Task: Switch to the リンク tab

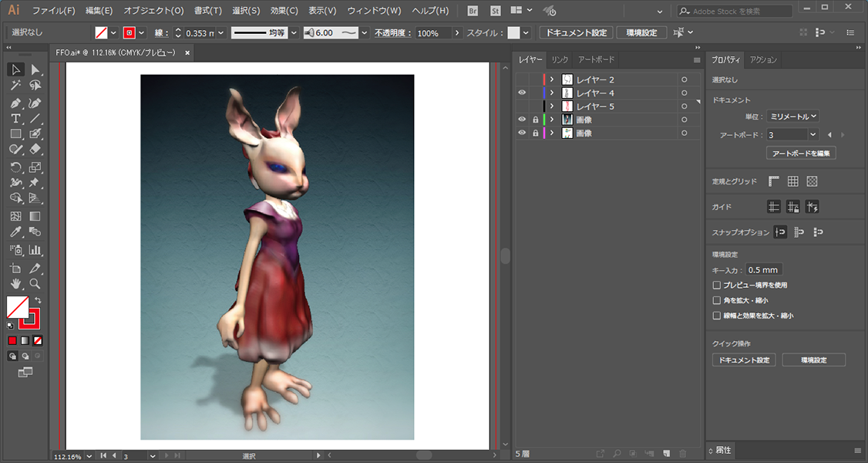Action: (x=560, y=60)
